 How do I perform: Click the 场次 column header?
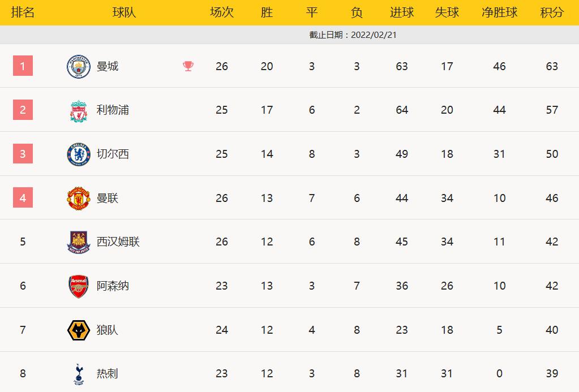222,12
